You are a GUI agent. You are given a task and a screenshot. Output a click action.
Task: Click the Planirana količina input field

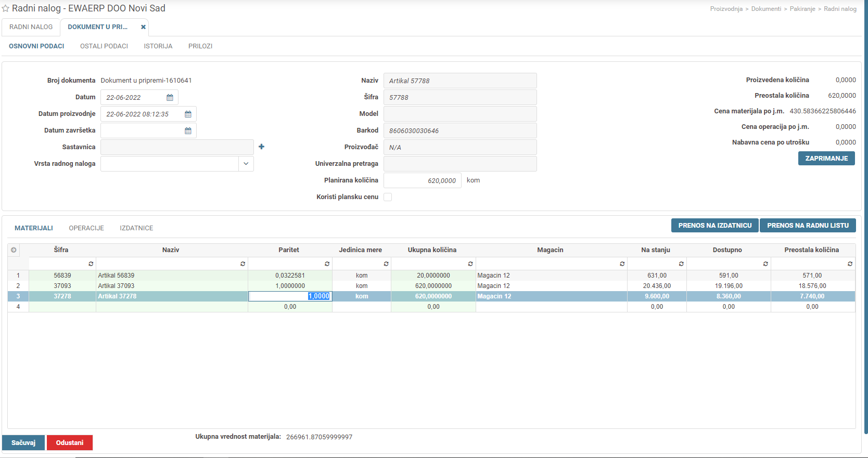click(x=422, y=180)
